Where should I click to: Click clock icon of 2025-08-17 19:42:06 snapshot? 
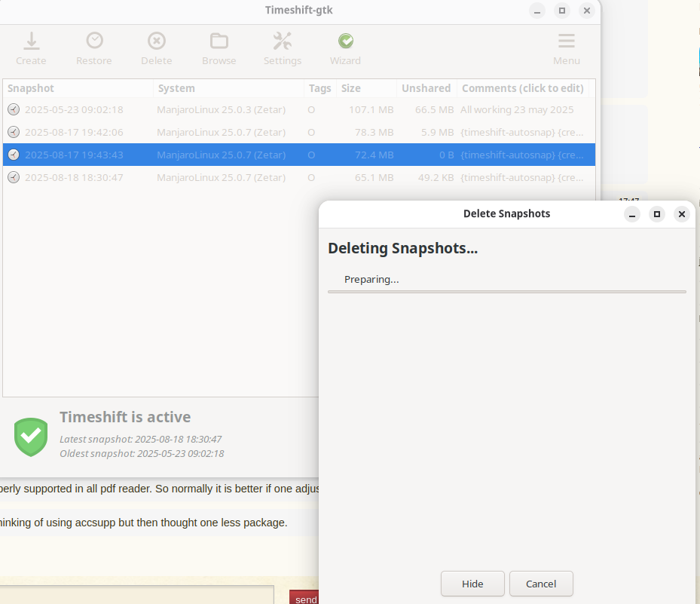(14, 132)
